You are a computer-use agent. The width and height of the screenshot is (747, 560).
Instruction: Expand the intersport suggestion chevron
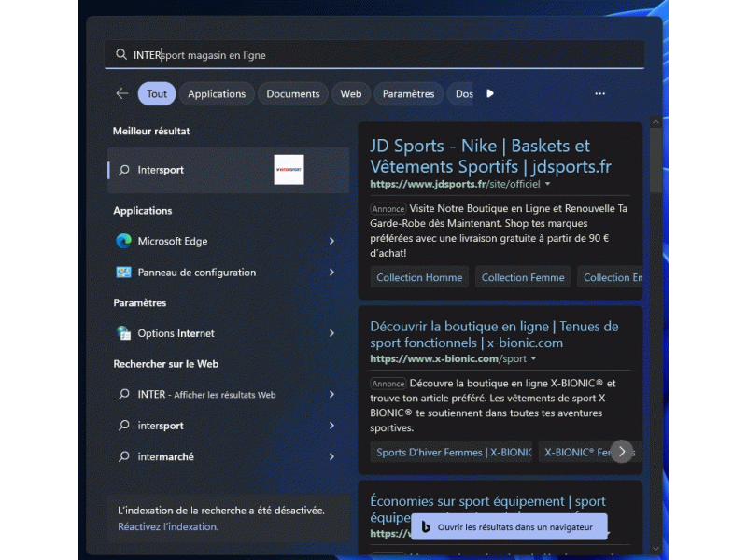point(331,426)
